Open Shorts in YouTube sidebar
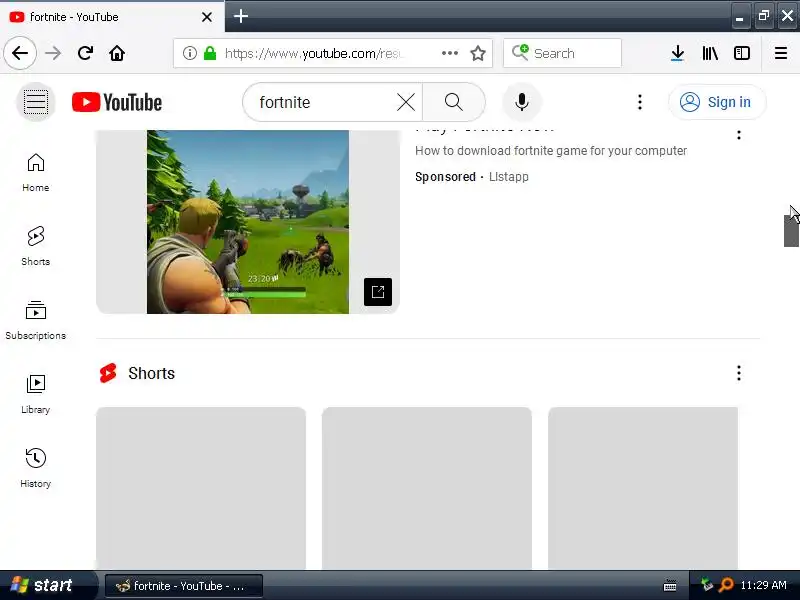 pyautogui.click(x=36, y=246)
